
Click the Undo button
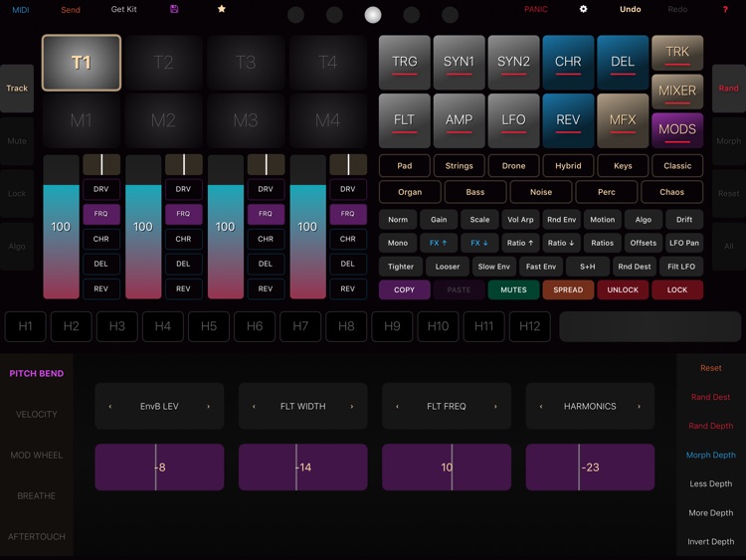tap(630, 9)
